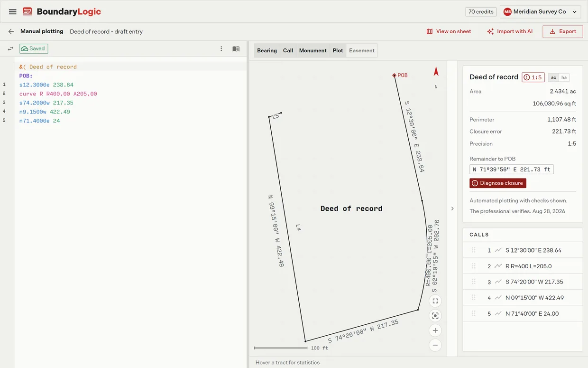The height and width of the screenshot is (368, 588).
Task: Select call row R R=400 L=205.0
Action: click(523, 266)
